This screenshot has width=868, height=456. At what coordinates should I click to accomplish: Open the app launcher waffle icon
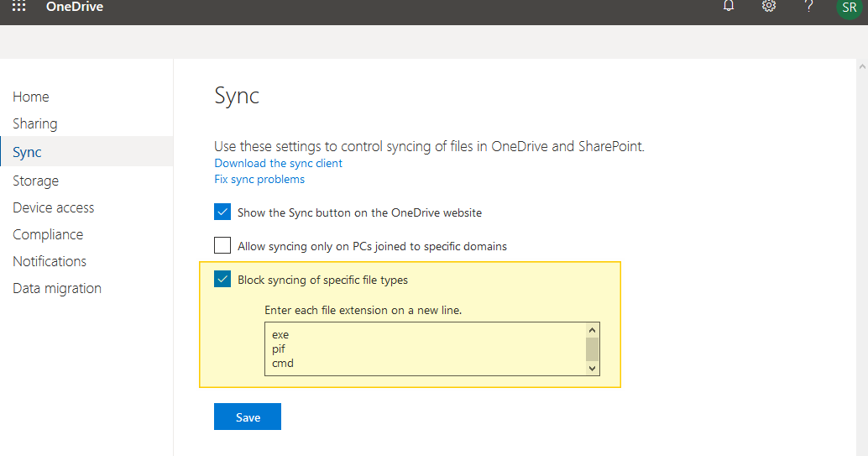click(x=18, y=6)
